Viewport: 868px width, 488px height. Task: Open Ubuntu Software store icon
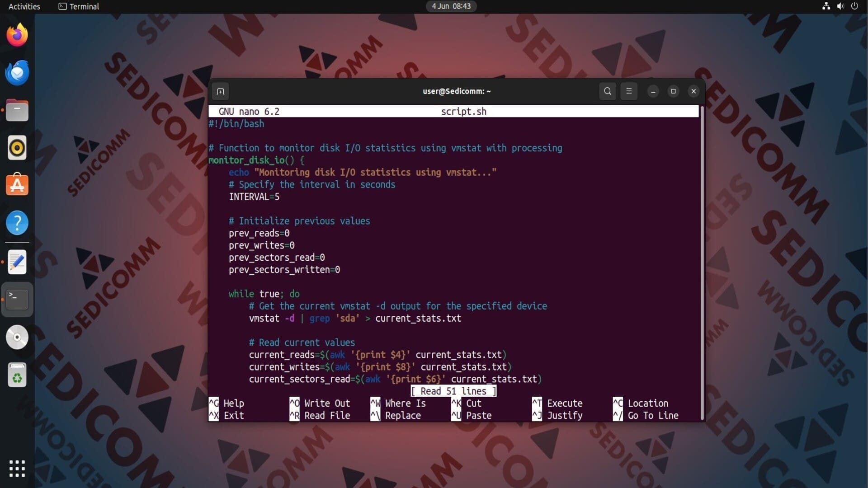(x=17, y=185)
